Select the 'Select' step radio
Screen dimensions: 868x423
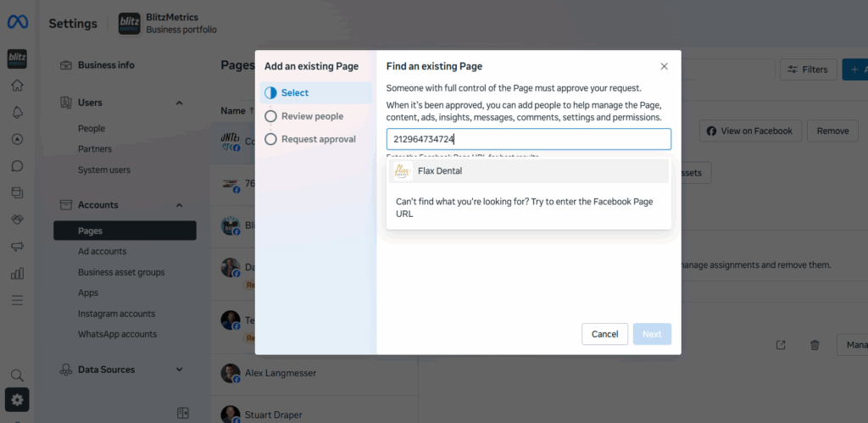click(271, 92)
